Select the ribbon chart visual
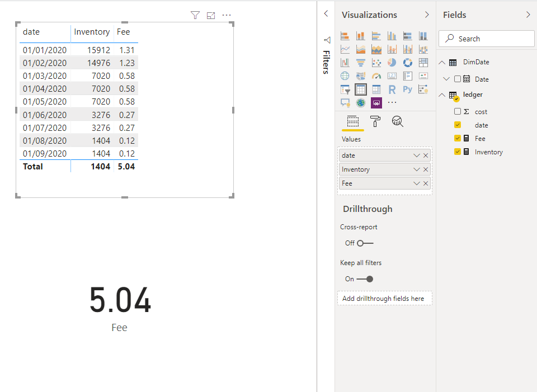Viewport: 537px width, 392px height. click(x=423, y=49)
